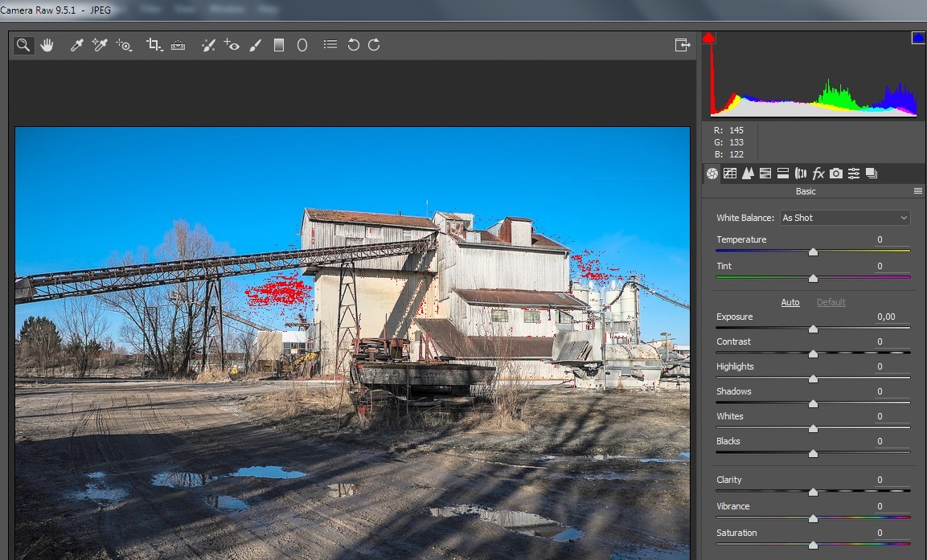927x560 pixels.
Task: Rotate image 90 degrees clockwise
Action: click(374, 45)
